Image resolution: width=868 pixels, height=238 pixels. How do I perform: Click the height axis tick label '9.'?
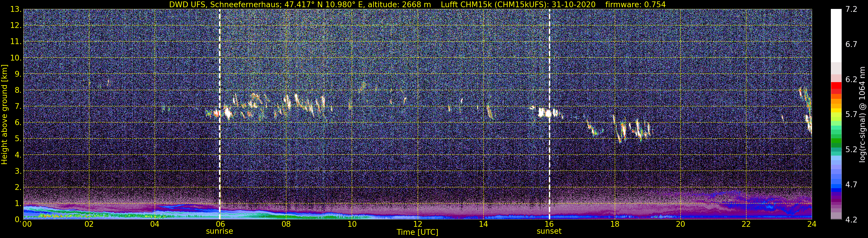(x=18, y=74)
